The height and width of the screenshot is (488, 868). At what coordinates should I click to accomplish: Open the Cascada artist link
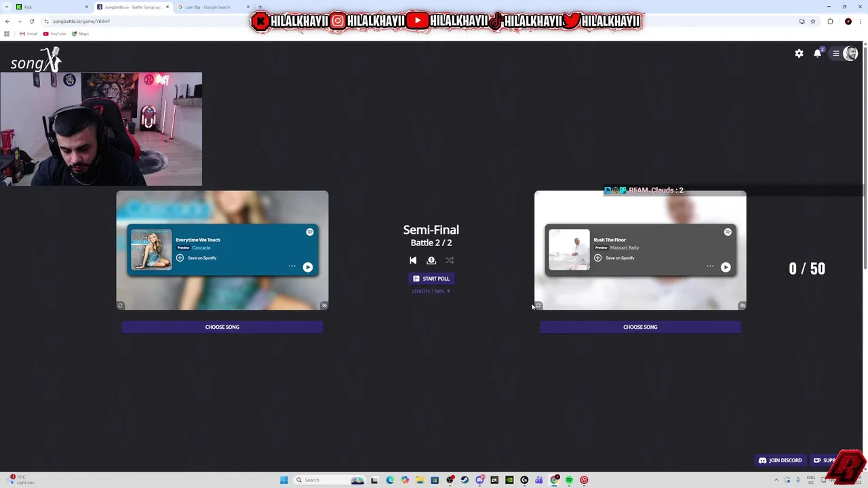click(201, 248)
